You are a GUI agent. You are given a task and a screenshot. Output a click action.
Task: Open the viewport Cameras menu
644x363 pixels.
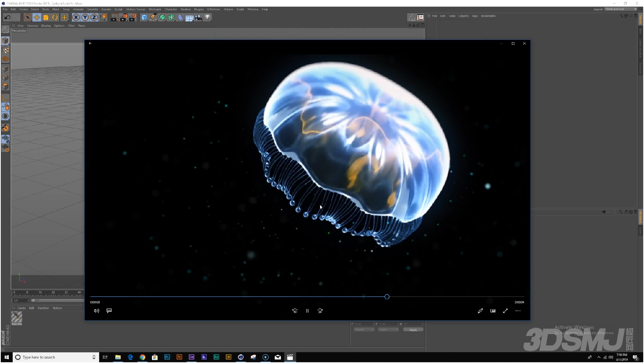[x=33, y=26]
